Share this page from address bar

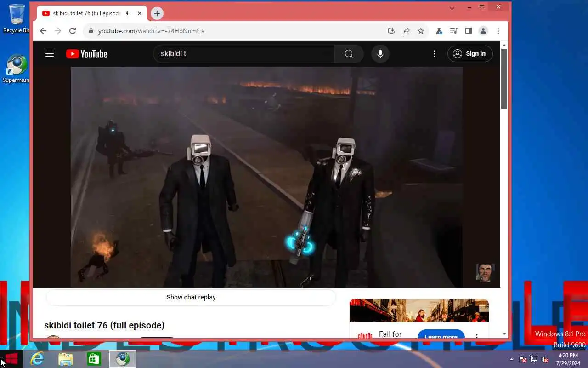[406, 31]
